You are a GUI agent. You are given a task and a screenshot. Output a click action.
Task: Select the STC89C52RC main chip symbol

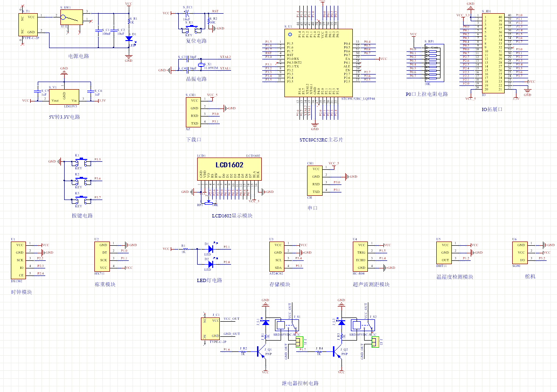[318, 63]
